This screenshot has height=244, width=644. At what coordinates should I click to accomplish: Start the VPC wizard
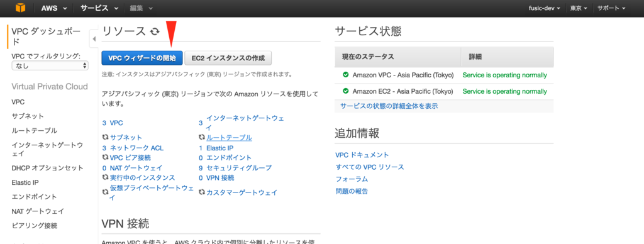142,58
